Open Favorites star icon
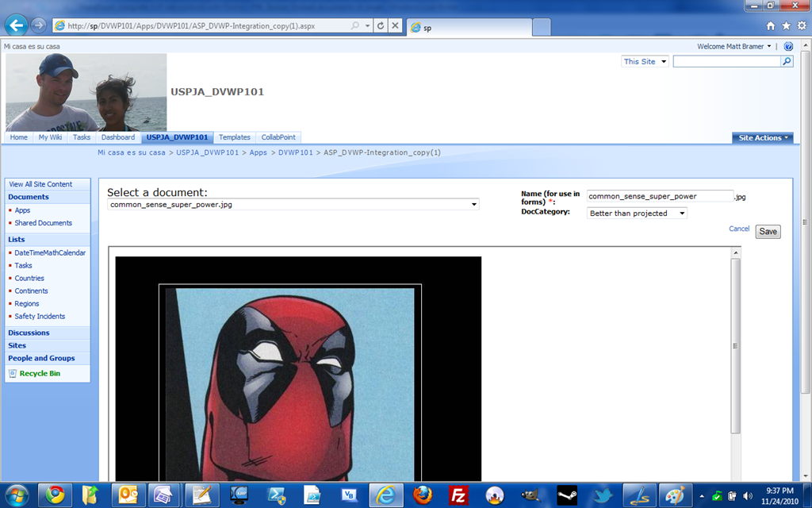The height and width of the screenshot is (508, 812). (786, 26)
